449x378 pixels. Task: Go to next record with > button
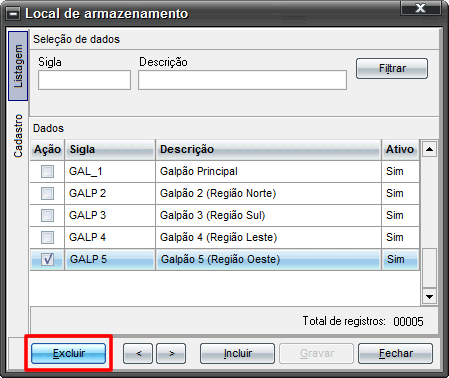pyautogui.click(x=171, y=353)
